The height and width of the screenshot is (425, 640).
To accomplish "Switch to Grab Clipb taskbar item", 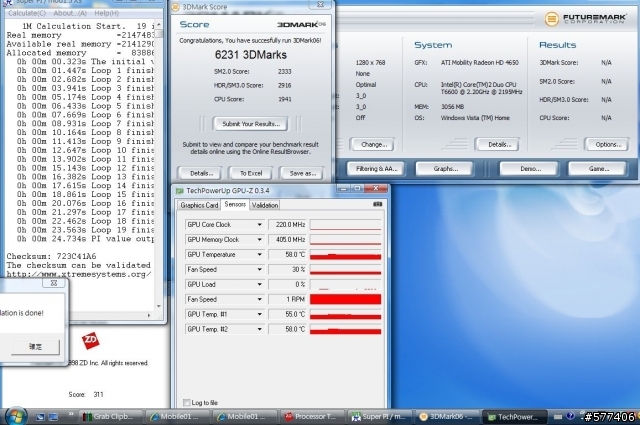I will tap(111, 417).
